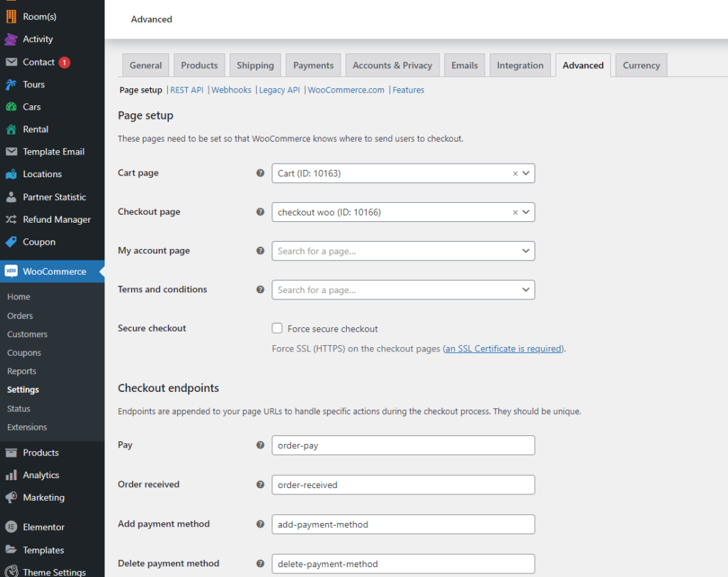The image size is (728, 577).
Task: Click the Analytics bar chart icon
Action: coord(11,475)
